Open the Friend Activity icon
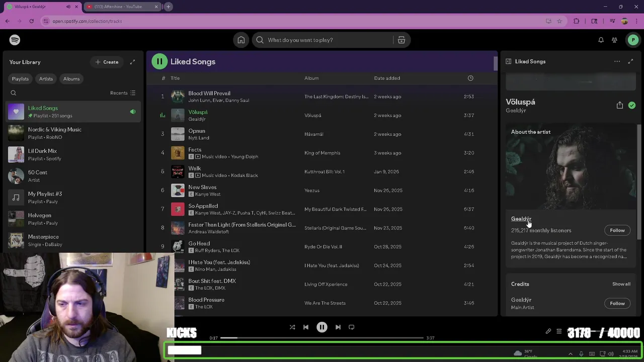644x362 pixels. pos(614,40)
